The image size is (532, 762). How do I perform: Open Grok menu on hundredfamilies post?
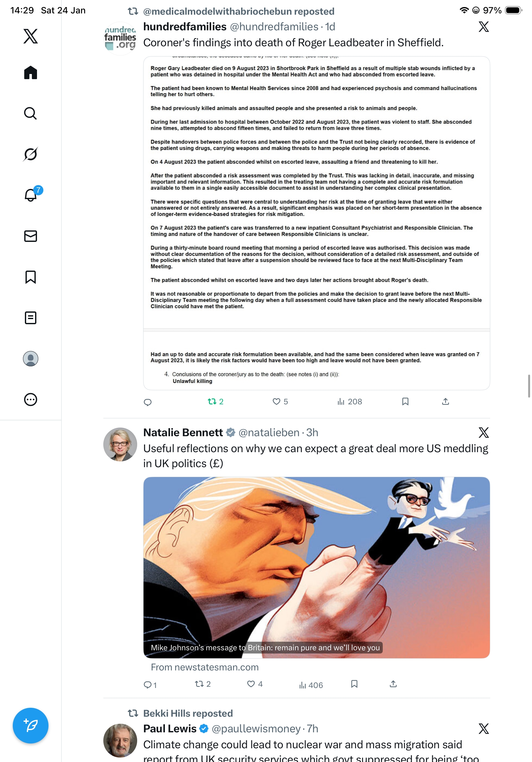click(484, 26)
